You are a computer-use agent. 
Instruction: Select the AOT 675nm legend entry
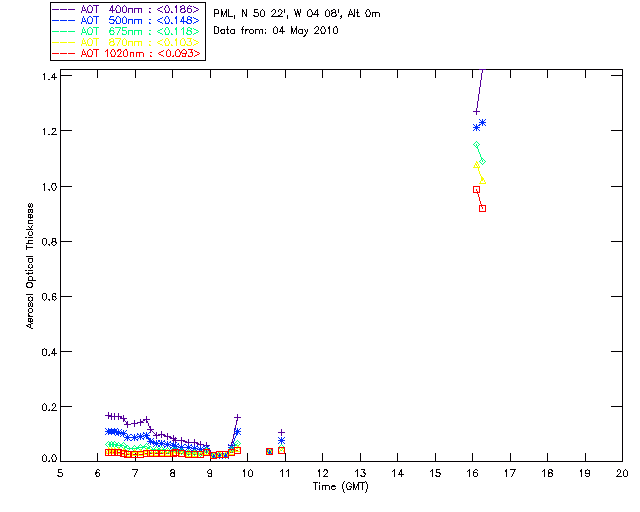[x=127, y=31]
